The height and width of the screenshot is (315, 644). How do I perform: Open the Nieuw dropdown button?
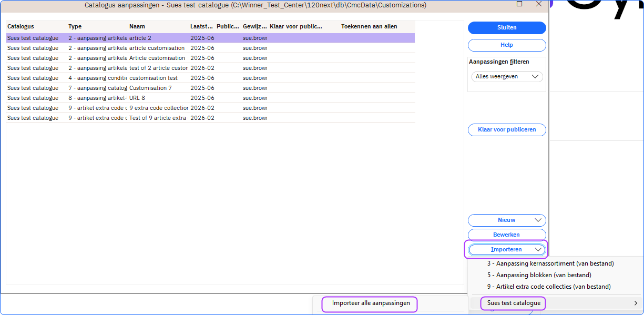coord(506,220)
